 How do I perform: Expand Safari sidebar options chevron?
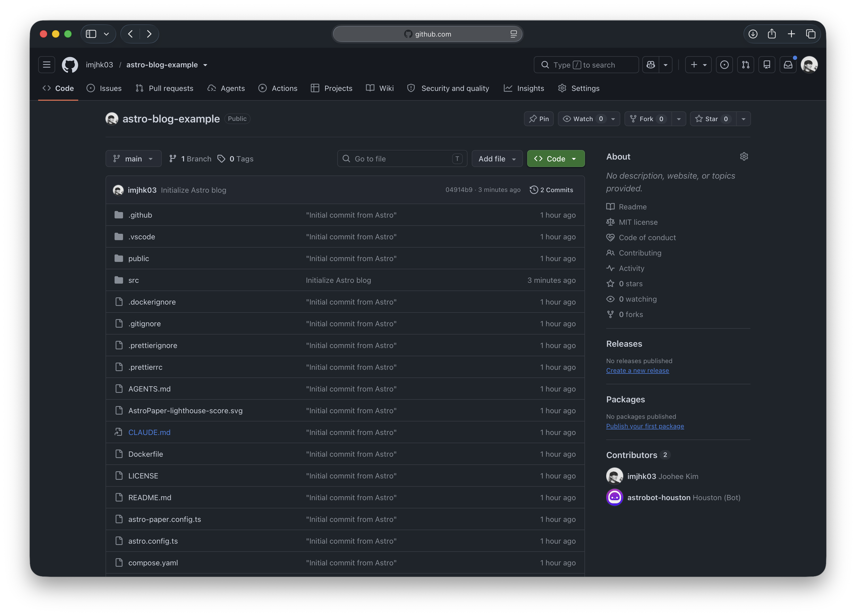click(x=106, y=34)
